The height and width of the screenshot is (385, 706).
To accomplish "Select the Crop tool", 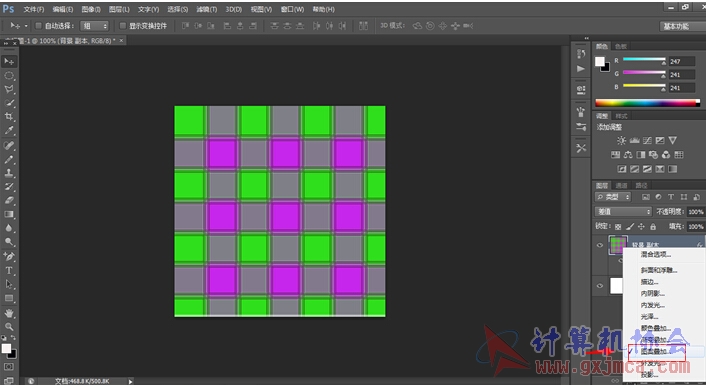I will tap(9, 117).
